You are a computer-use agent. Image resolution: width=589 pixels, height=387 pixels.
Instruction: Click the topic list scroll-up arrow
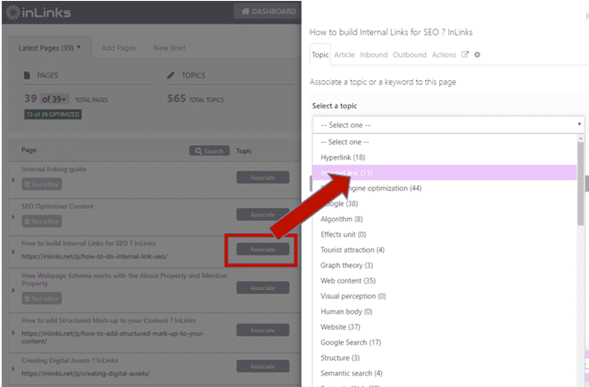(x=581, y=138)
